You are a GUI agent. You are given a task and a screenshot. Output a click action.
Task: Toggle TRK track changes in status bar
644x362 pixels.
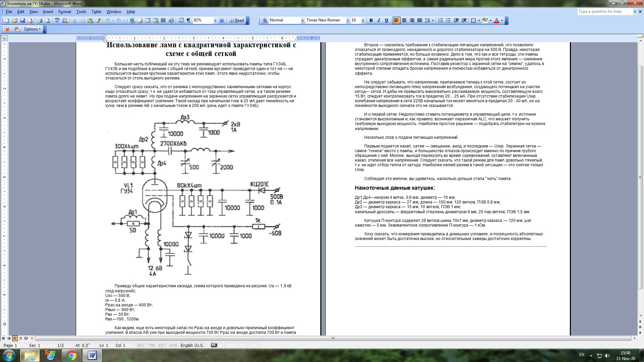pos(152,346)
